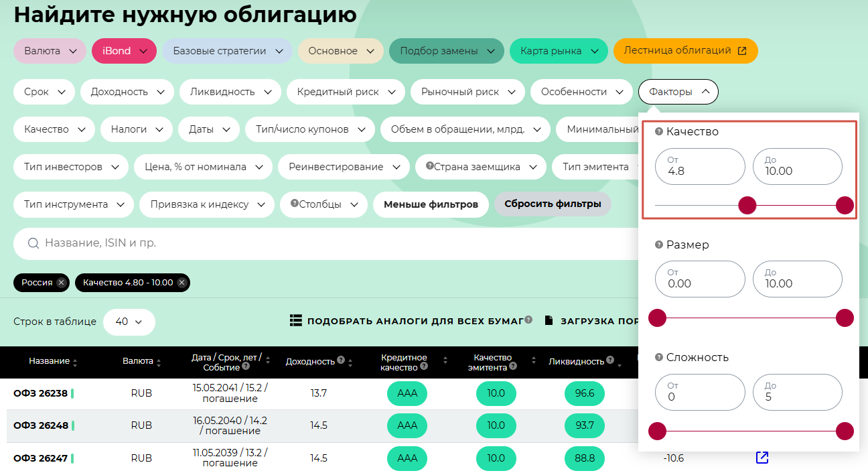
Task: Open the Базовые стратегии menu
Action: [x=227, y=51]
